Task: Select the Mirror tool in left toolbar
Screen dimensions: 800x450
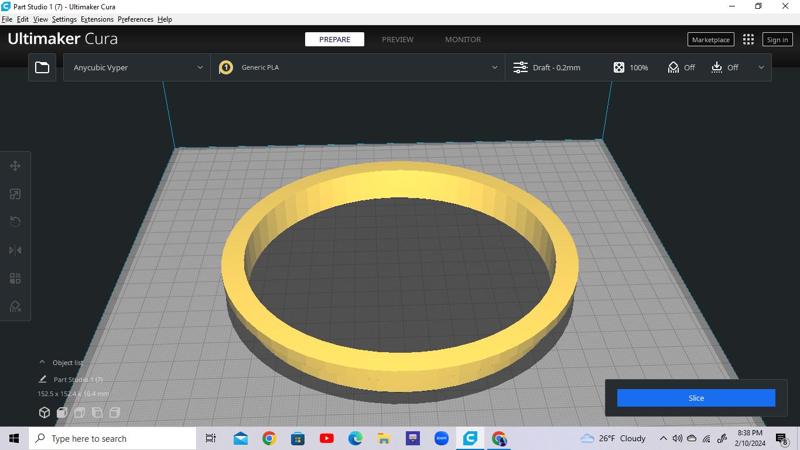Action: [15, 250]
